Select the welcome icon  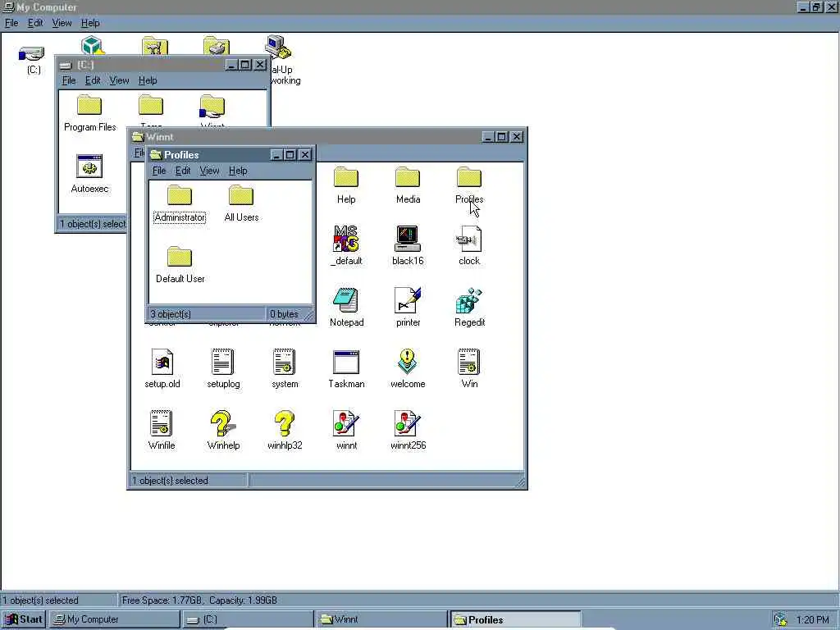coord(408,370)
